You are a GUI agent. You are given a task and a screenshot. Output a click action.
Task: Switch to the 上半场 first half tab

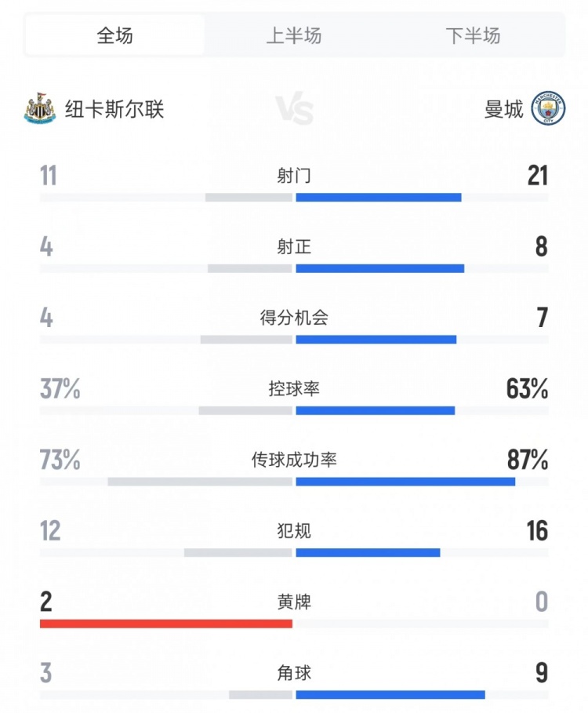click(x=294, y=35)
